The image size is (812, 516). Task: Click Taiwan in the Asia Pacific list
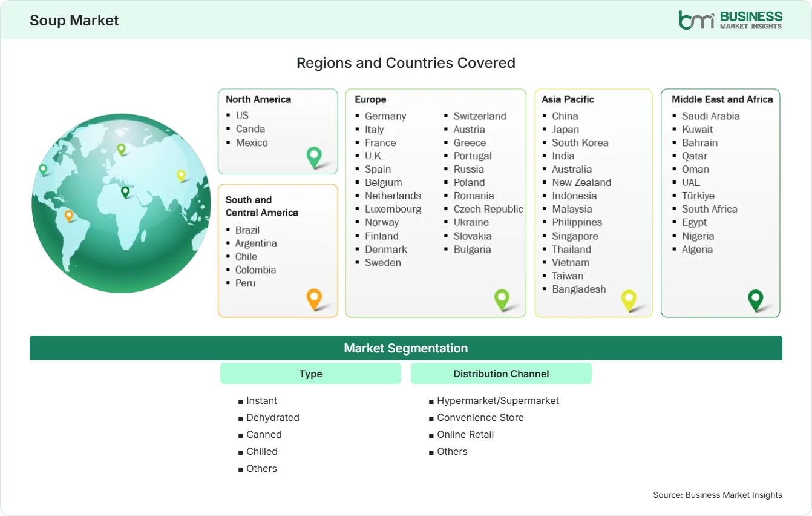[x=568, y=276]
